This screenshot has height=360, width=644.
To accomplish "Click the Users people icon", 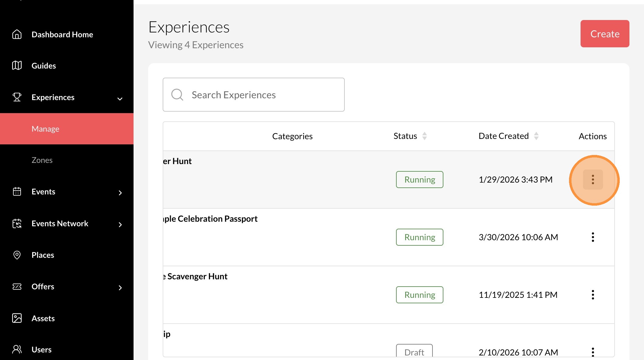I will tap(17, 349).
